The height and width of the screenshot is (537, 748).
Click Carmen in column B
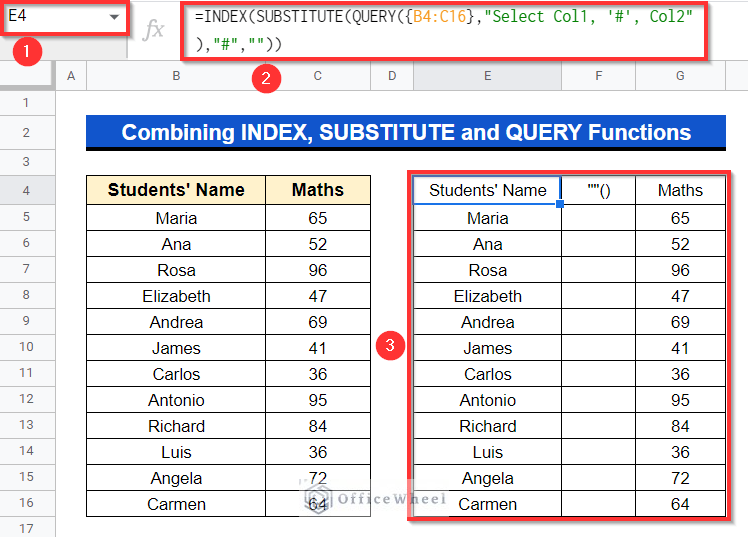[x=176, y=504]
